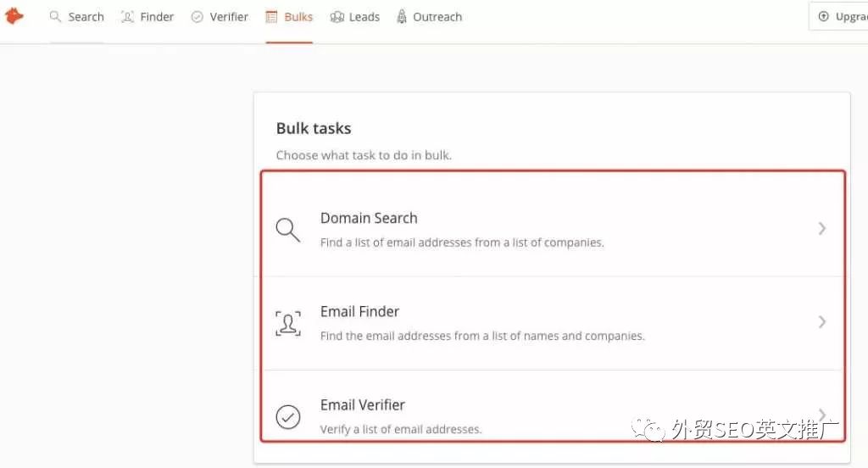The width and height of the screenshot is (868, 468).
Task: Expand Domain Search with its right chevron
Action: (x=822, y=228)
